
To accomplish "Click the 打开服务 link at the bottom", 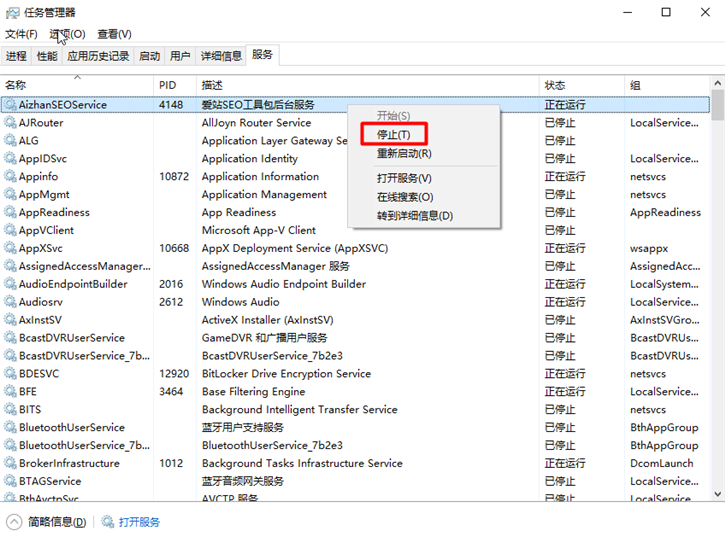I will click(139, 522).
